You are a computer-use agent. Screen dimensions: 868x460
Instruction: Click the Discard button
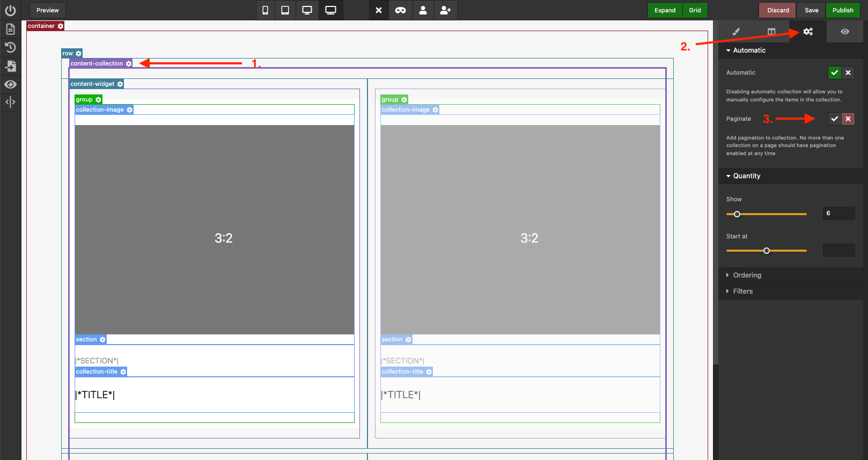(x=778, y=10)
